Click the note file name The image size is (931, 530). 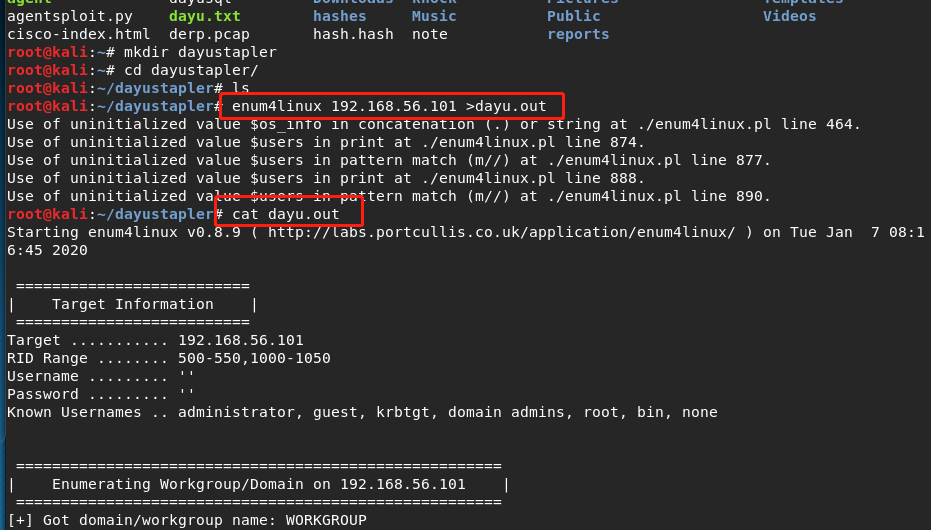tap(430, 34)
